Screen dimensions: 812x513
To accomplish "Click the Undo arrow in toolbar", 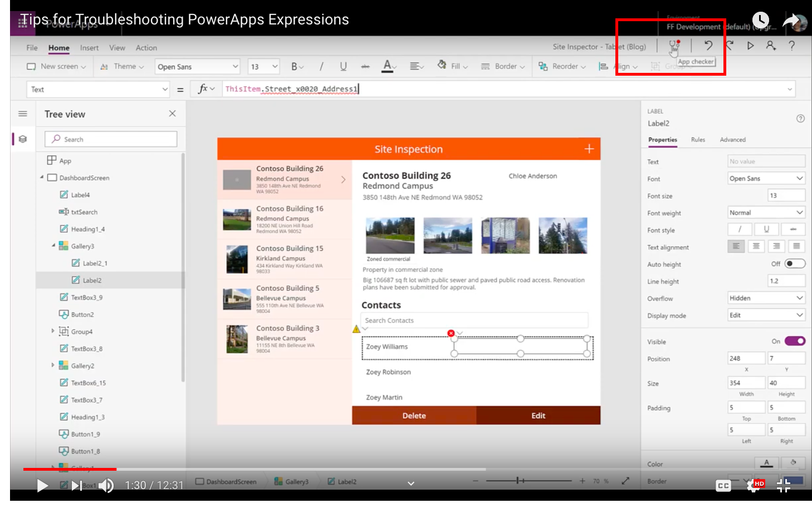I will (x=708, y=46).
